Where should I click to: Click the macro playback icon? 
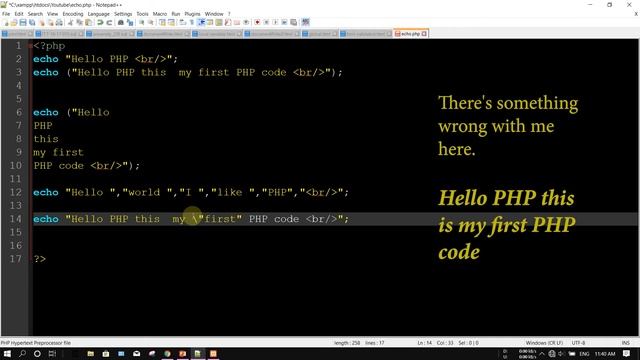pyautogui.click(x=275, y=22)
